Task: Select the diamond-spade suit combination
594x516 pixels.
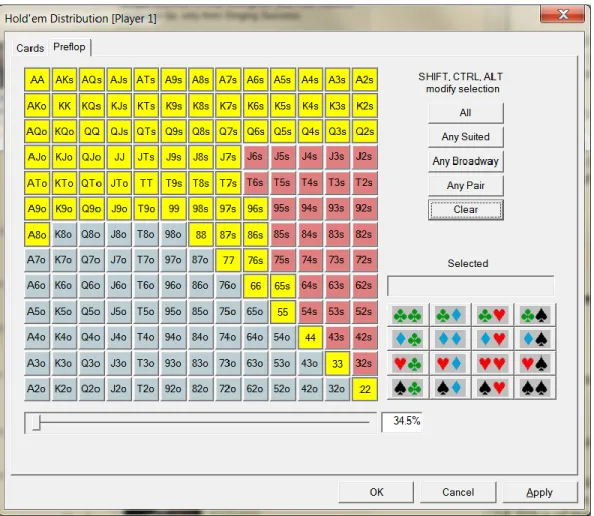Action: tap(535, 339)
